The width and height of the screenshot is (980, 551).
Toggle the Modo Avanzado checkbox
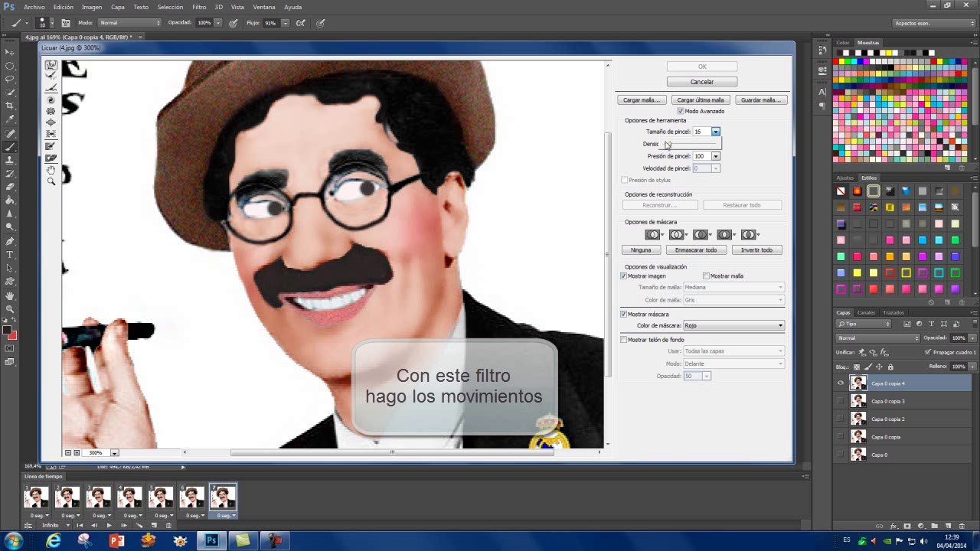[681, 111]
